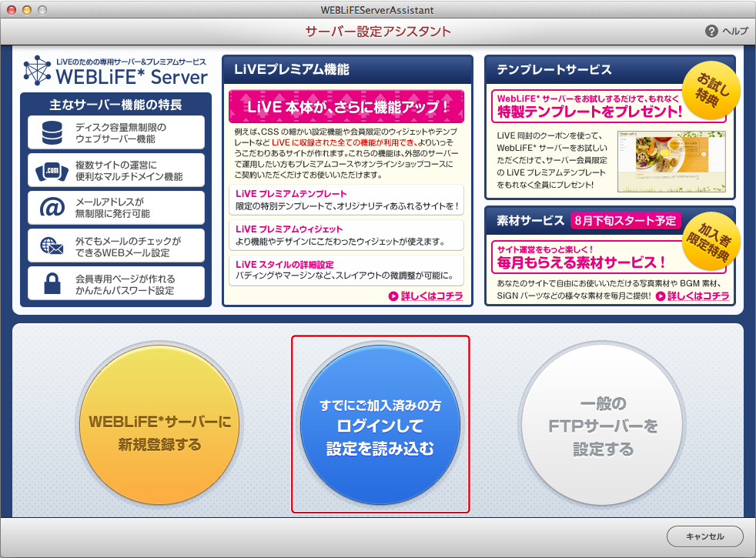Click the template preview food thumbnail
This screenshot has height=558, width=756.
point(671,162)
